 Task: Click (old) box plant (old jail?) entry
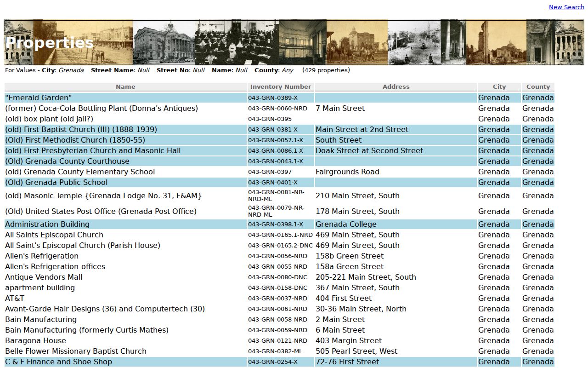pos(49,119)
